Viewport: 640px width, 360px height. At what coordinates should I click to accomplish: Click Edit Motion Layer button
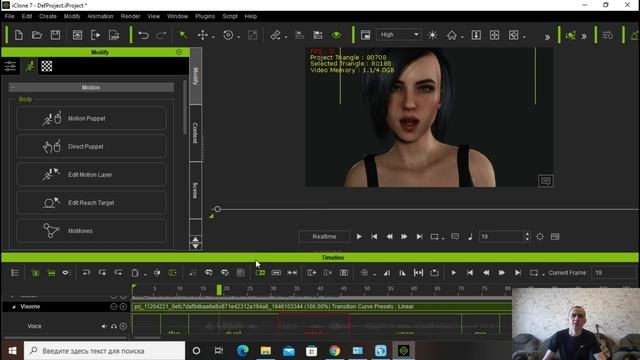(91, 175)
